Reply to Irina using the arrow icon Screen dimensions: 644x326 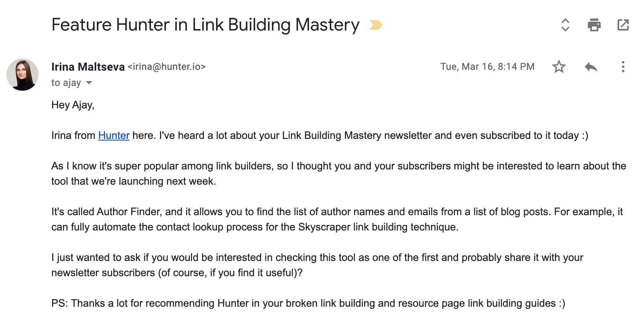point(591,67)
